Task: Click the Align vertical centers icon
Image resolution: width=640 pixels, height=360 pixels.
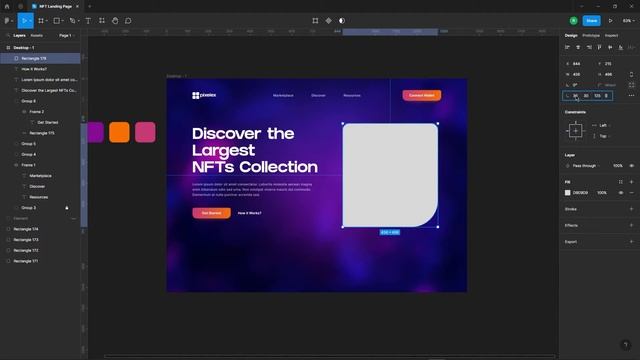Action: tap(610, 48)
